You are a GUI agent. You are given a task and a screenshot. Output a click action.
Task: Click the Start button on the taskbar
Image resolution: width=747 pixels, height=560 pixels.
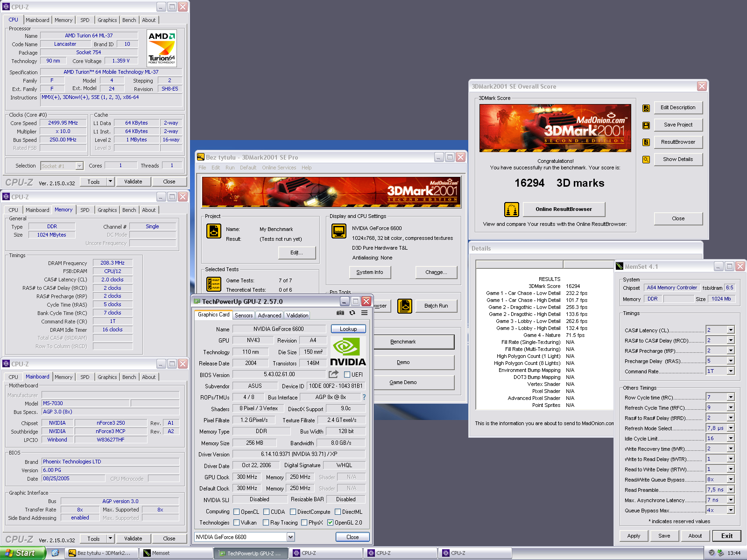point(22,553)
